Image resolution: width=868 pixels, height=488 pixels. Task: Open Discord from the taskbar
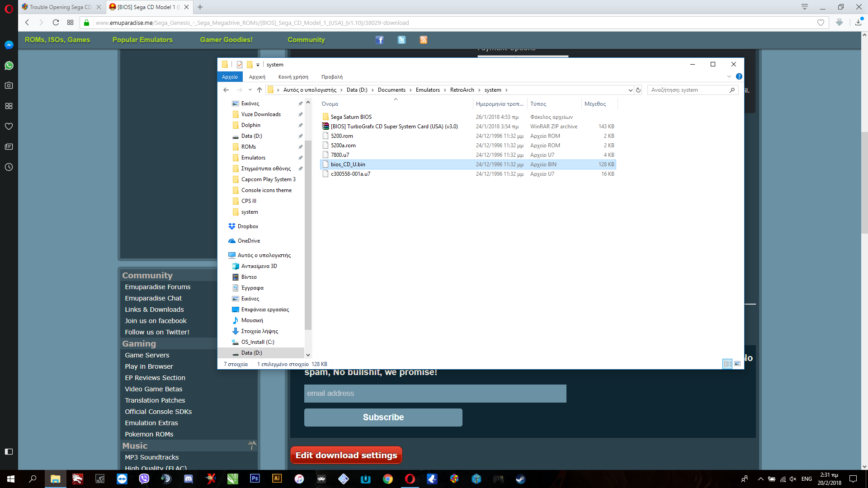click(x=189, y=479)
